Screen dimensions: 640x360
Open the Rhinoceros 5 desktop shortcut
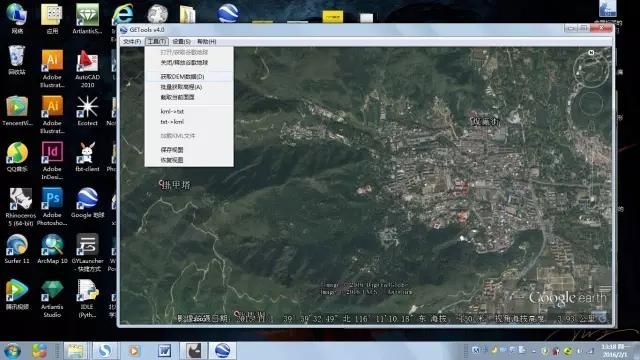[20, 207]
